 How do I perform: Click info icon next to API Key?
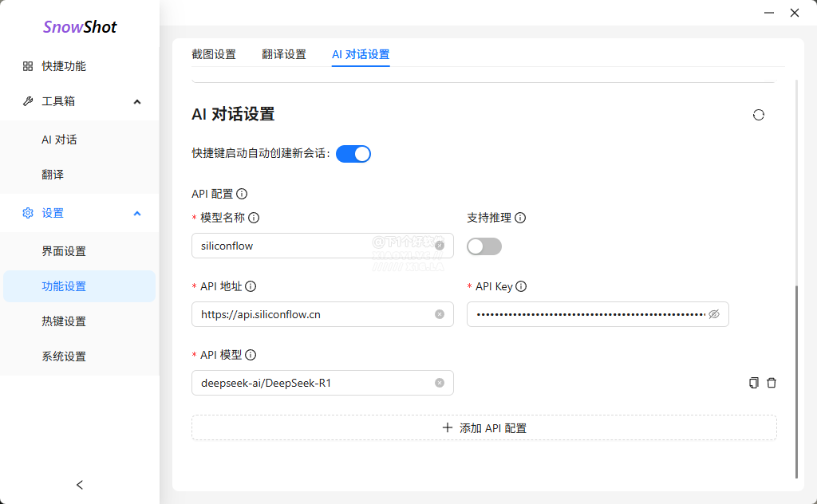[521, 286]
